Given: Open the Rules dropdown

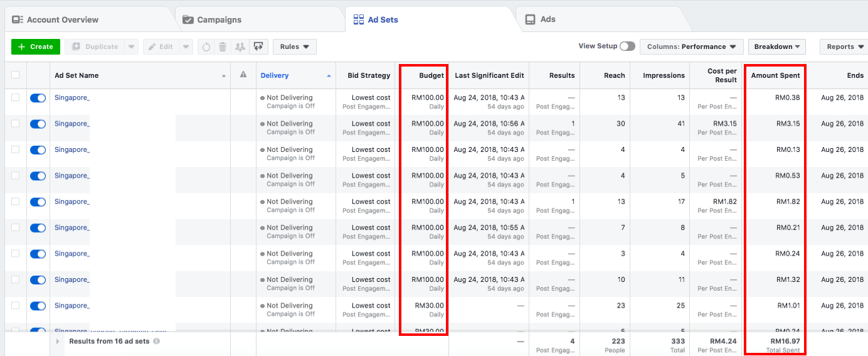Looking at the screenshot, I should tap(295, 47).
